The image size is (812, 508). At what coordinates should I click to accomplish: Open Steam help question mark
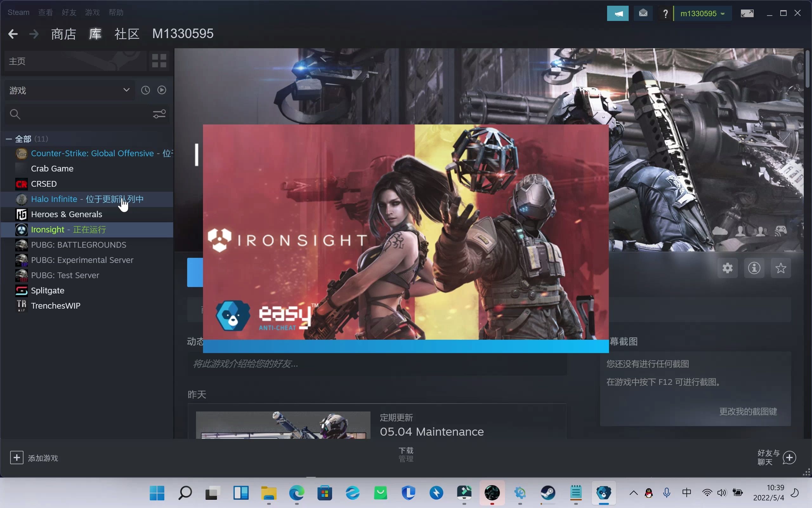pyautogui.click(x=665, y=13)
